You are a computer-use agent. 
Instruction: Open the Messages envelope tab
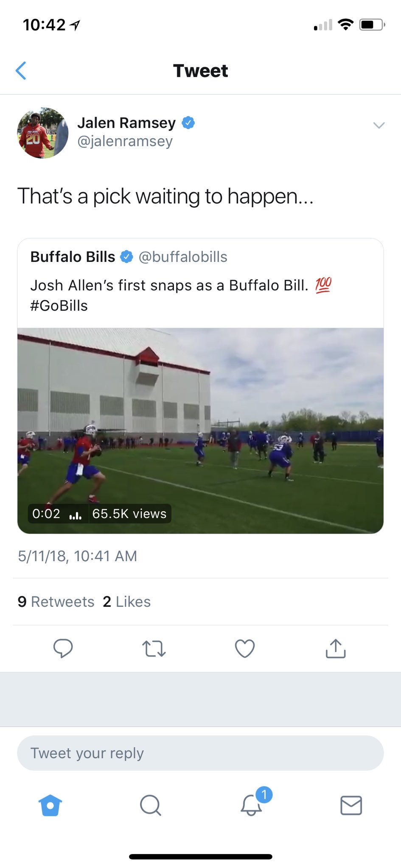[x=351, y=805]
